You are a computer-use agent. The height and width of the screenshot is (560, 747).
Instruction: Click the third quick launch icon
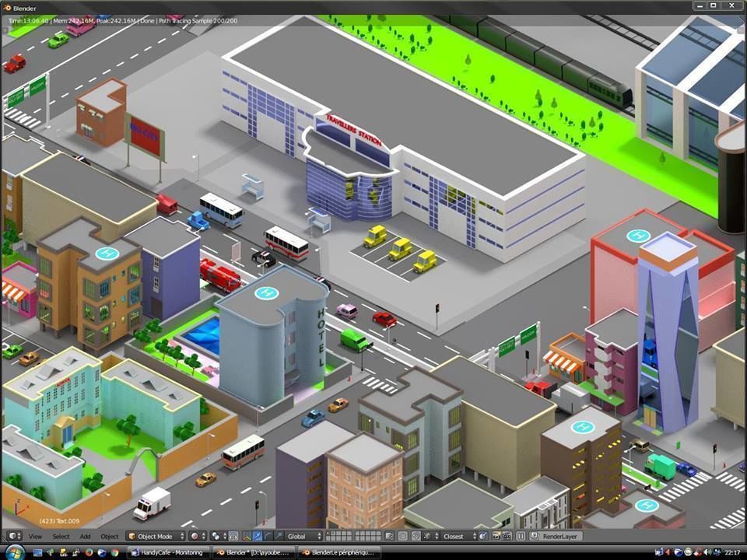[x=63, y=553]
